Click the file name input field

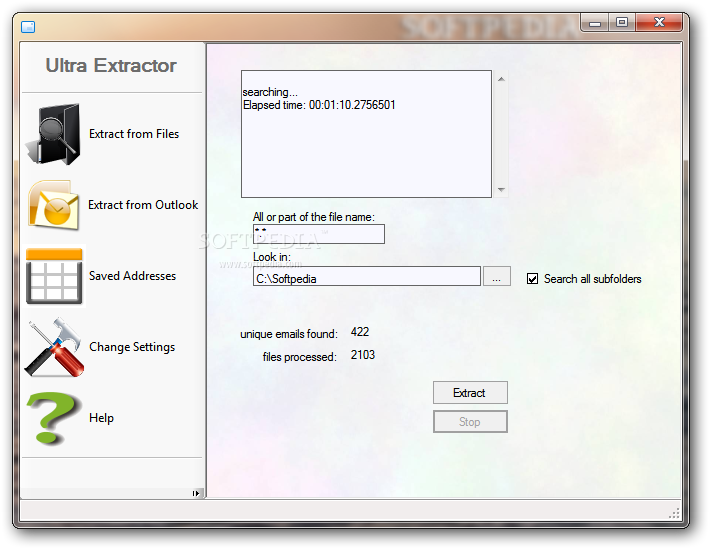[x=319, y=234]
